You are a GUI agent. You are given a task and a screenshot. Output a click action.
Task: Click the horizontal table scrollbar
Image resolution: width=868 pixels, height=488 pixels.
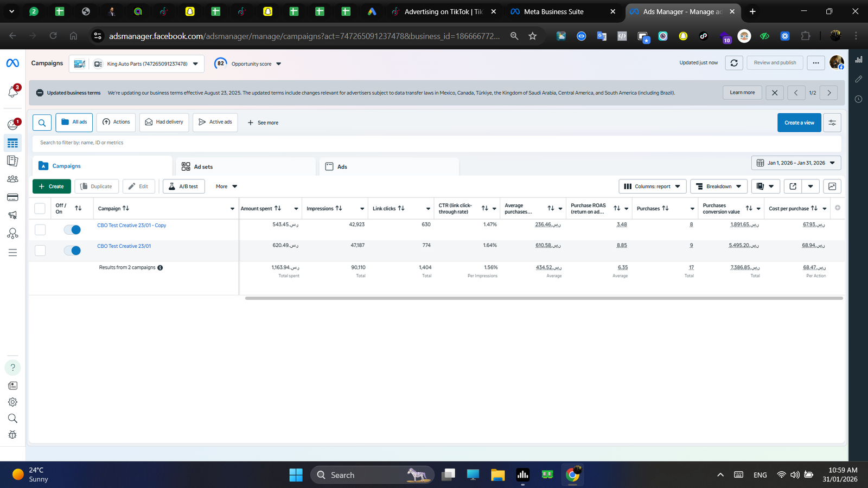[544, 298]
